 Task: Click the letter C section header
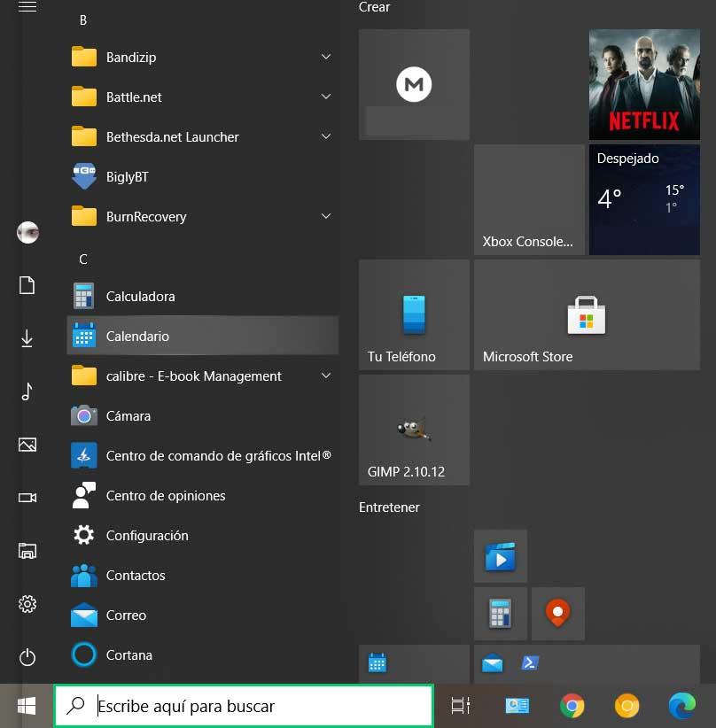(x=83, y=259)
